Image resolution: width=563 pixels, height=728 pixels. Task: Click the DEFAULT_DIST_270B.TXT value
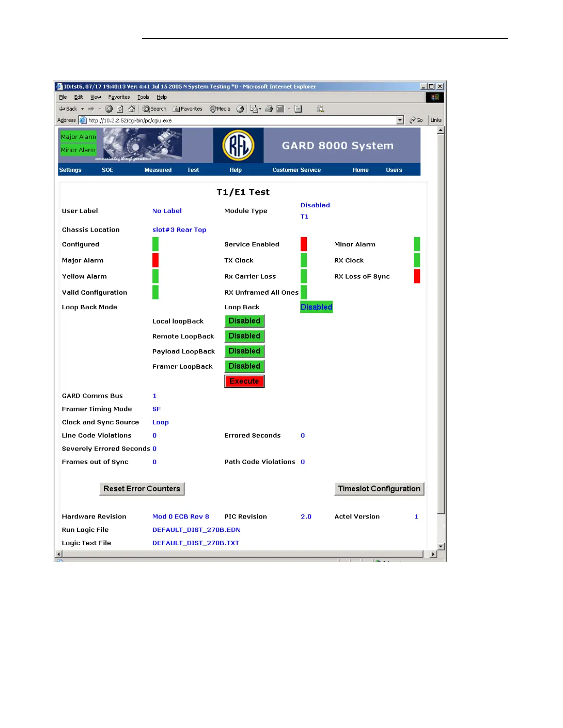196,543
